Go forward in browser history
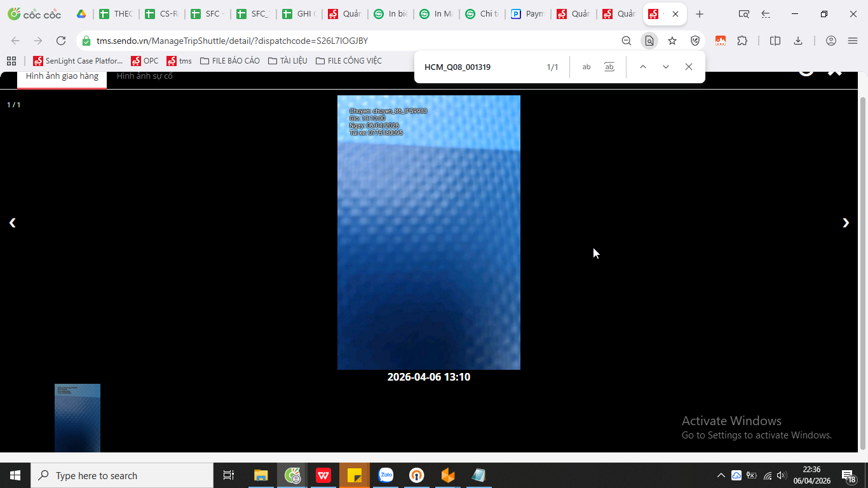 point(38,41)
